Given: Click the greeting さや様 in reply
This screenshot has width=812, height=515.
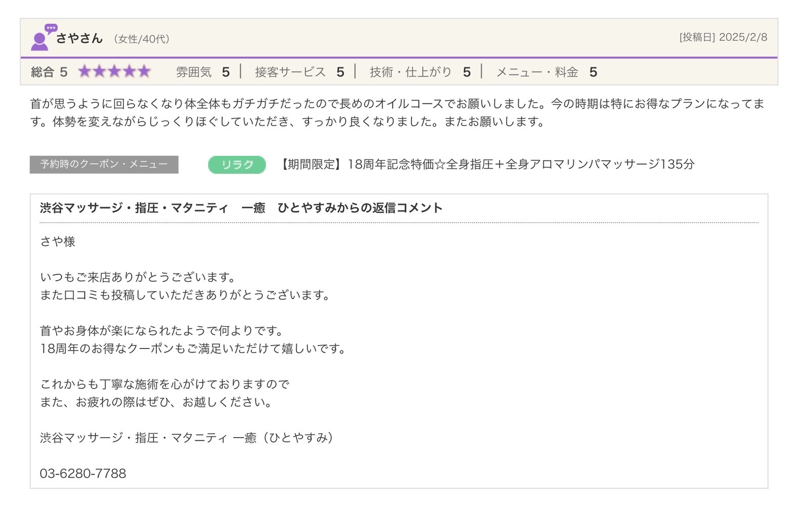Looking at the screenshot, I should click(58, 241).
